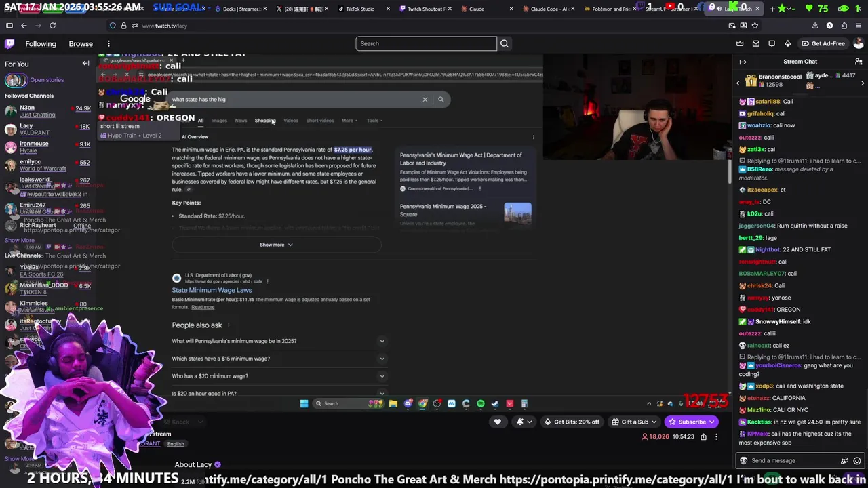Image resolution: width=868 pixels, height=488 pixels.
Task: Open the Twitch inbox notifications icon
Action: click(x=756, y=43)
